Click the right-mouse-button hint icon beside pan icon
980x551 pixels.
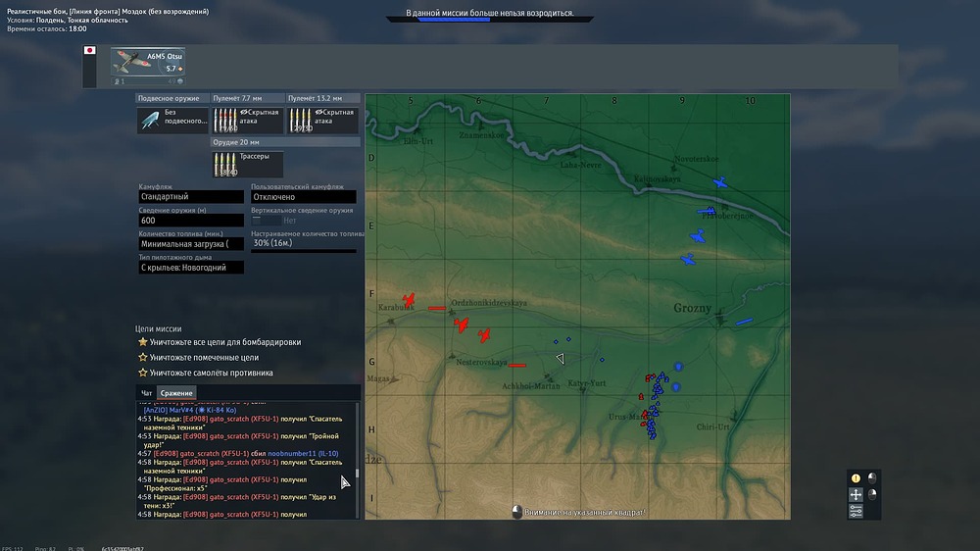coord(872,495)
